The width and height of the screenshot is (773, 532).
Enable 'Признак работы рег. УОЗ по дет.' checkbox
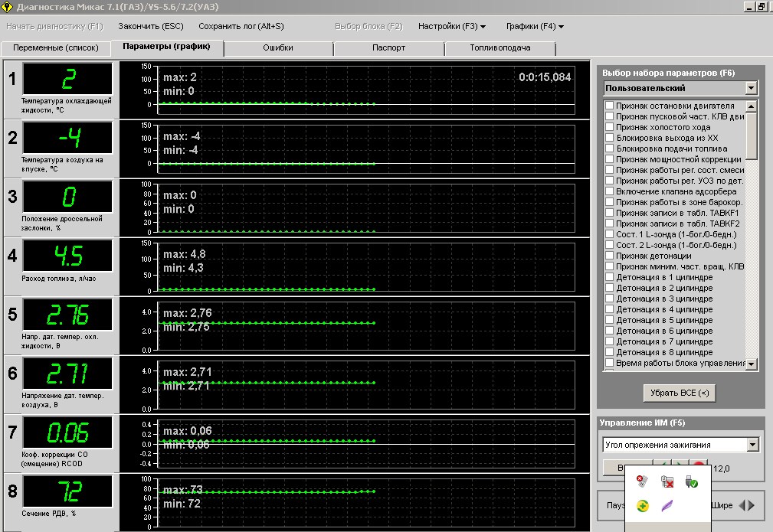tap(609, 181)
